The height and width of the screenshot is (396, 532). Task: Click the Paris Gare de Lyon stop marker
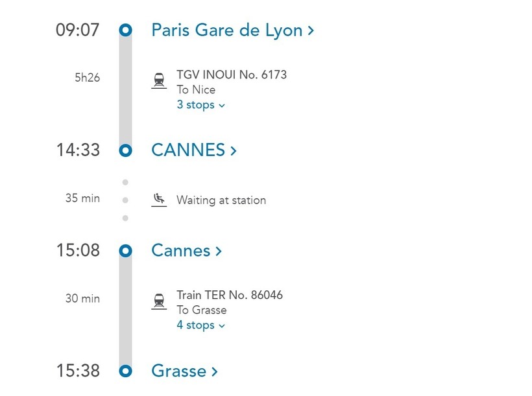[125, 30]
